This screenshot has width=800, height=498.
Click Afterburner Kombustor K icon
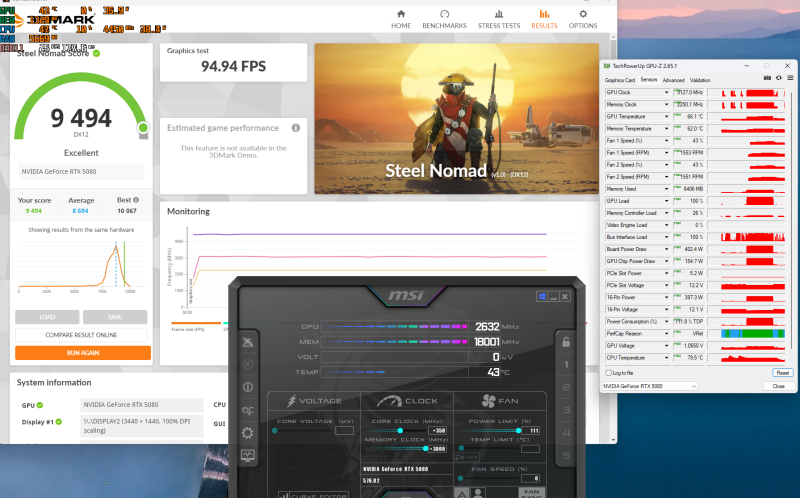point(248,364)
